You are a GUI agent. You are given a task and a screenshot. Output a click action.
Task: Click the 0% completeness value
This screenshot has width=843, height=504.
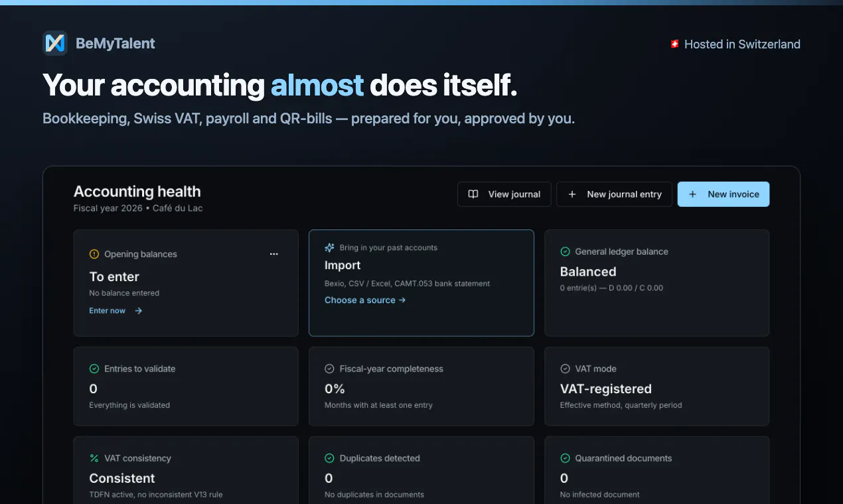335,389
